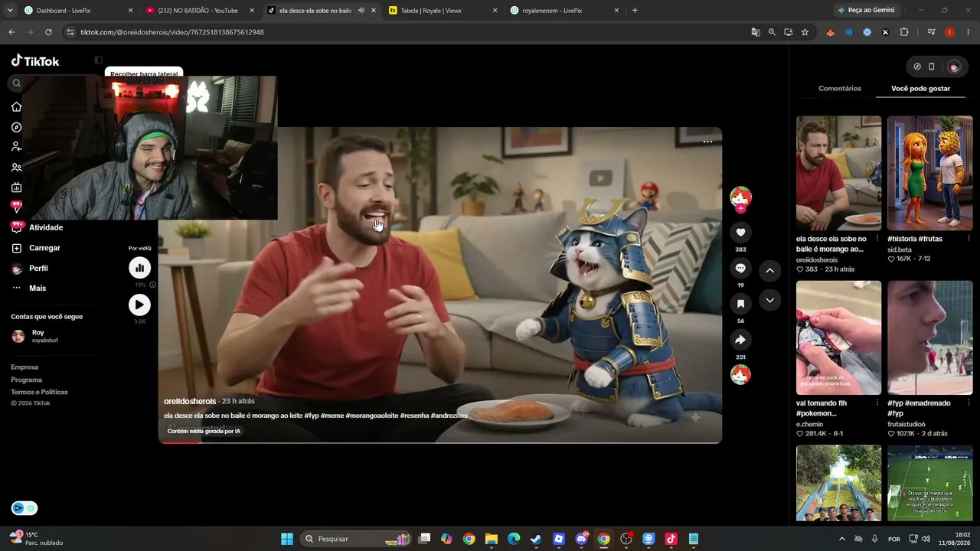Open the Chrome tab search dropdown
Viewport: 980px width, 551px height.
(x=10, y=11)
